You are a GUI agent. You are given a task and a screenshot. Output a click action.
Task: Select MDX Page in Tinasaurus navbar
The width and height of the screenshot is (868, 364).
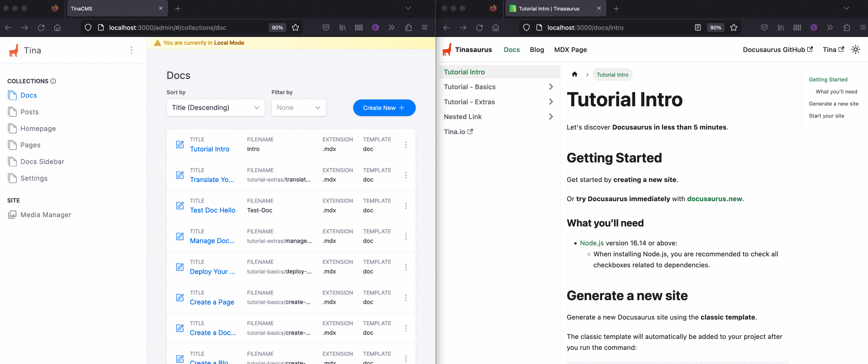tap(571, 50)
